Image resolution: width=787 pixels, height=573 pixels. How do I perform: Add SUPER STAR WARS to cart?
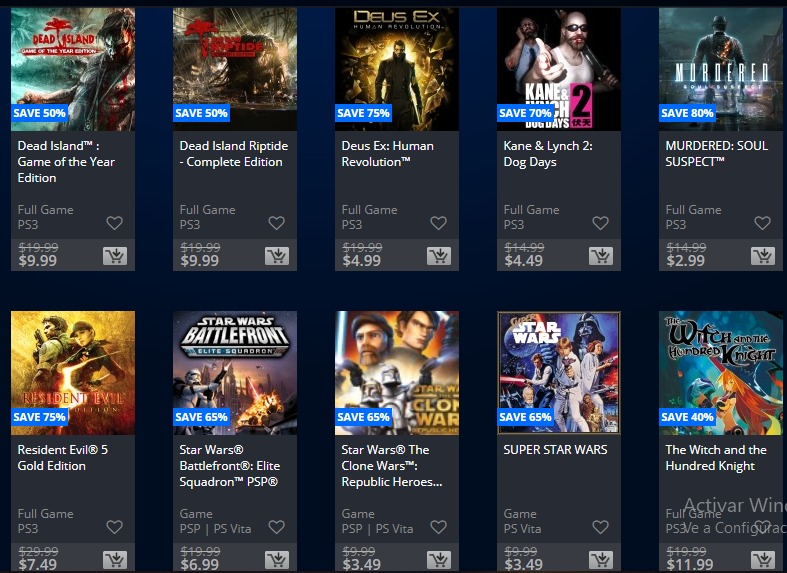[x=601, y=560]
